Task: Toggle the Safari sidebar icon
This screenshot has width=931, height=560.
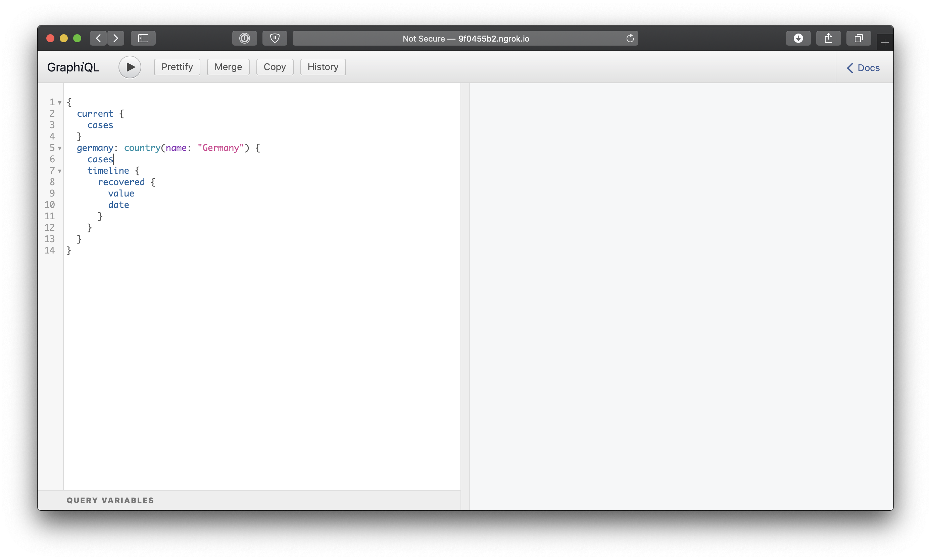Action: pos(143,38)
